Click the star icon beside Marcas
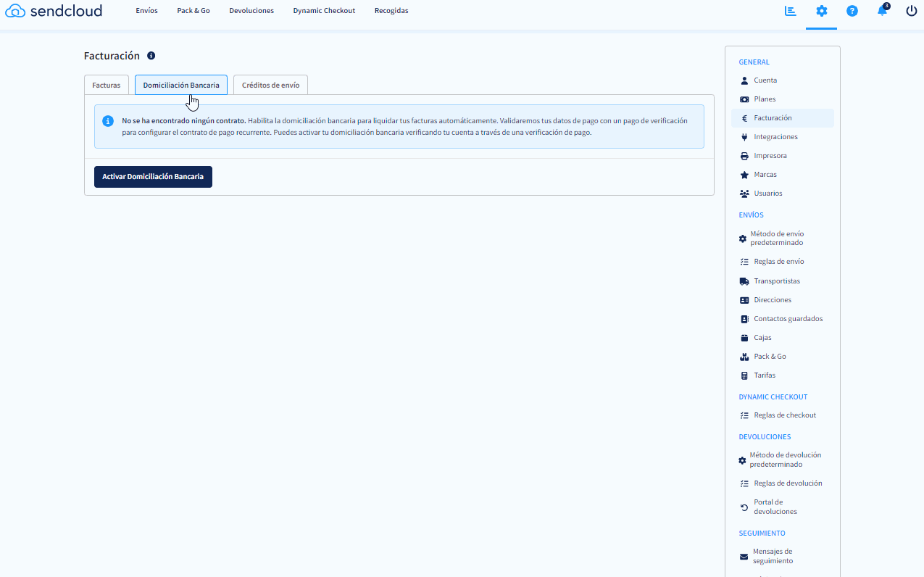 [744, 175]
